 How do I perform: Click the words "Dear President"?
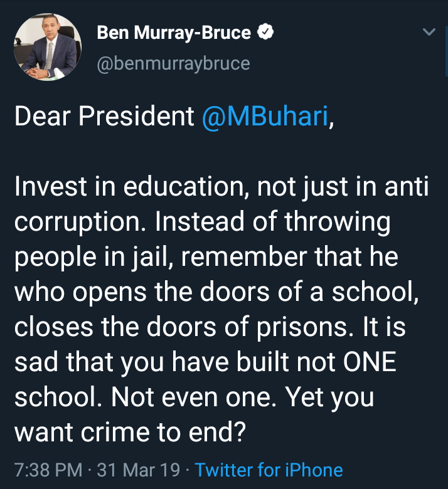104,117
